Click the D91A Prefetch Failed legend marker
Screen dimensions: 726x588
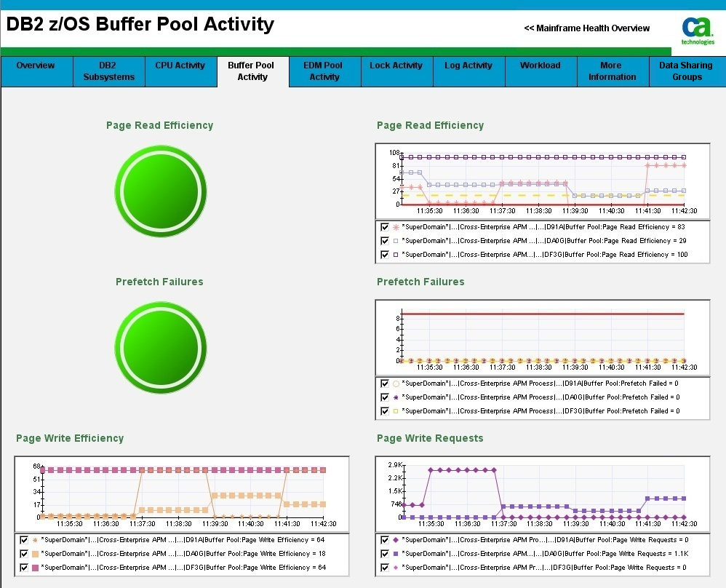coord(396,384)
